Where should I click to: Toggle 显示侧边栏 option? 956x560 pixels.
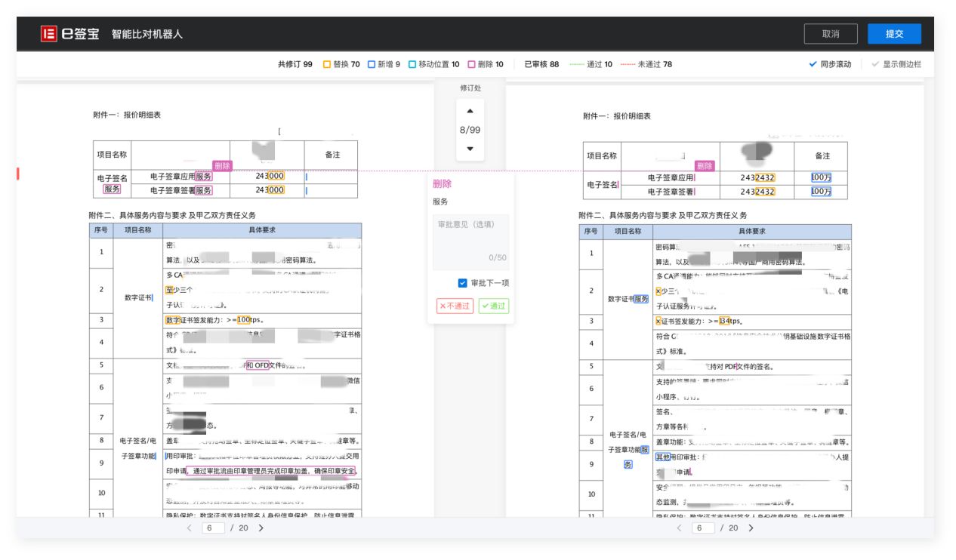tap(896, 64)
